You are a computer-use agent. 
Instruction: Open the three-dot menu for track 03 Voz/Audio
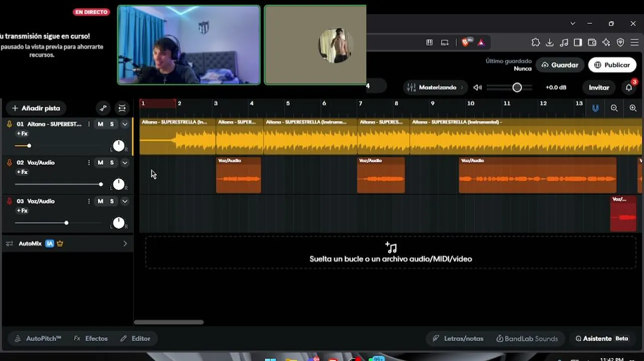click(x=89, y=201)
